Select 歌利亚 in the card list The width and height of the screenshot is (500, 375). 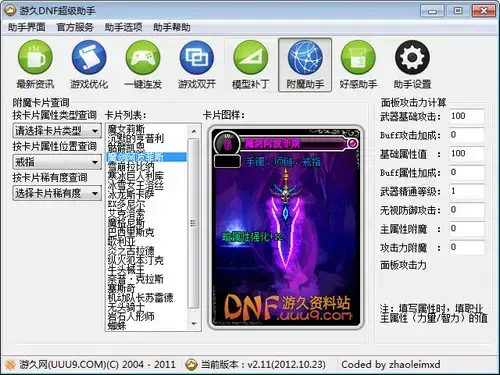click(x=122, y=241)
